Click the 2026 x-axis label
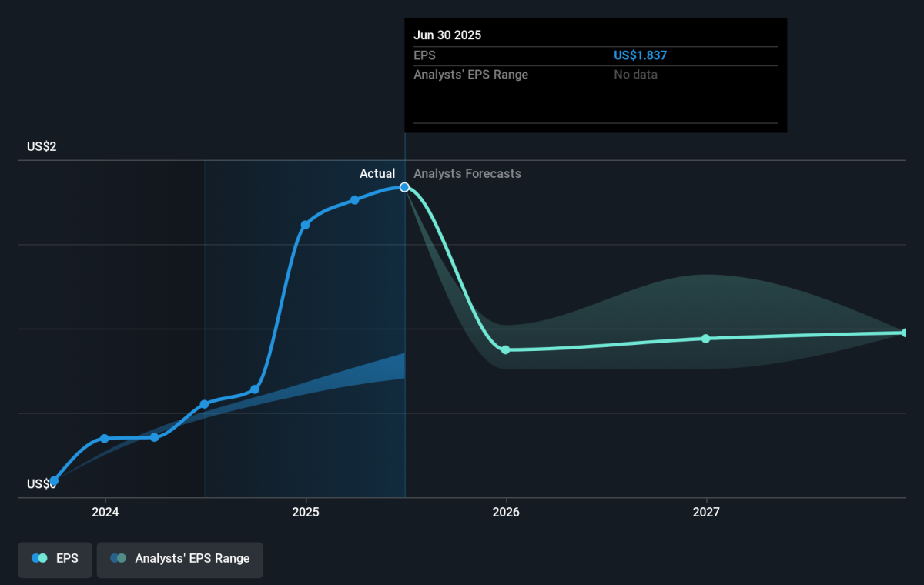924x585 pixels. point(506,513)
